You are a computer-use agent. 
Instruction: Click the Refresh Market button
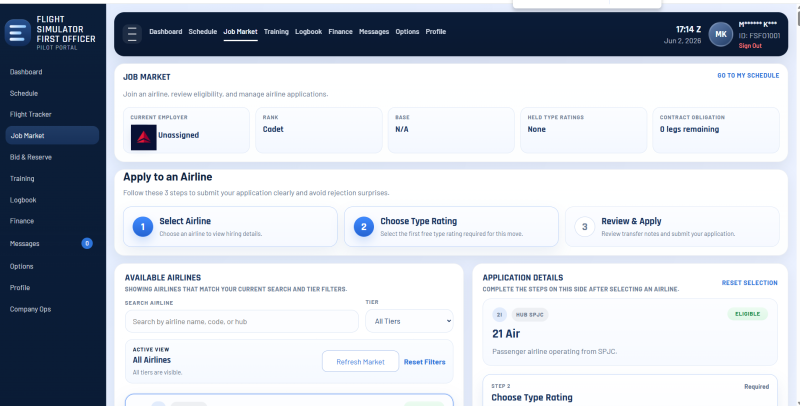point(360,362)
